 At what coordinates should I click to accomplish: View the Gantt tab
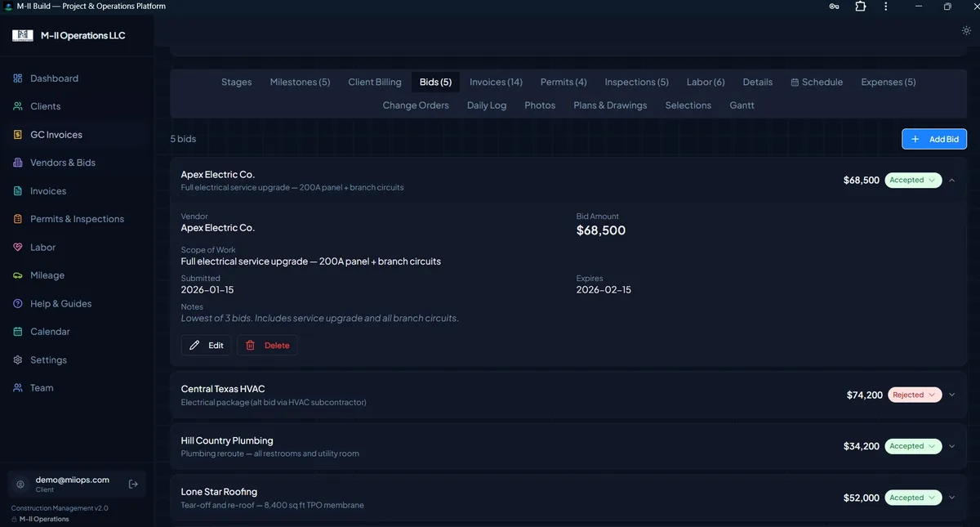[742, 105]
